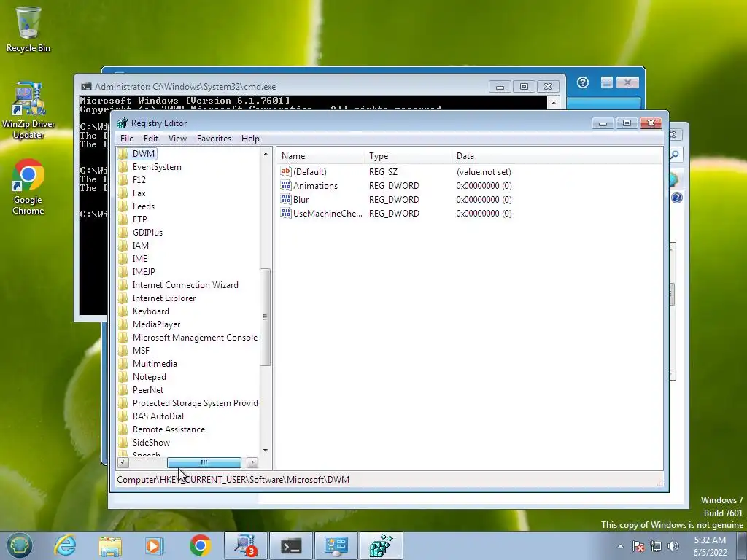Select the GDIPlus key folder icon
This screenshot has height=560, width=747.
(123, 233)
